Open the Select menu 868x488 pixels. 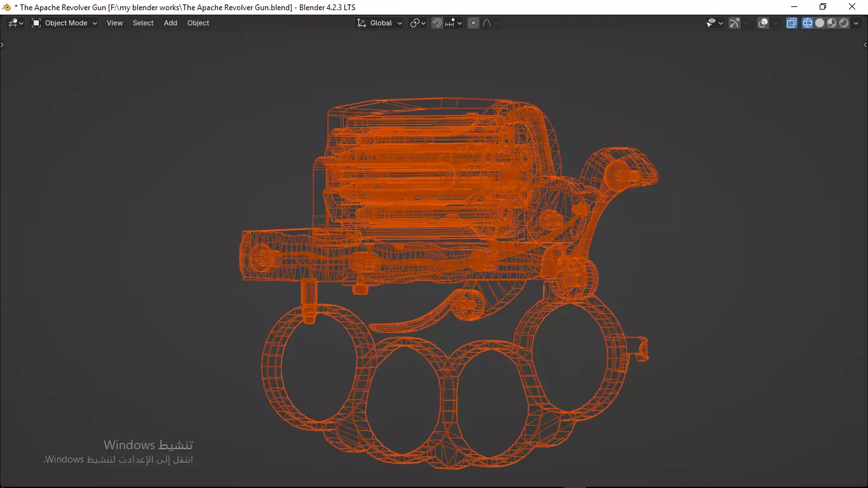(x=143, y=23)
